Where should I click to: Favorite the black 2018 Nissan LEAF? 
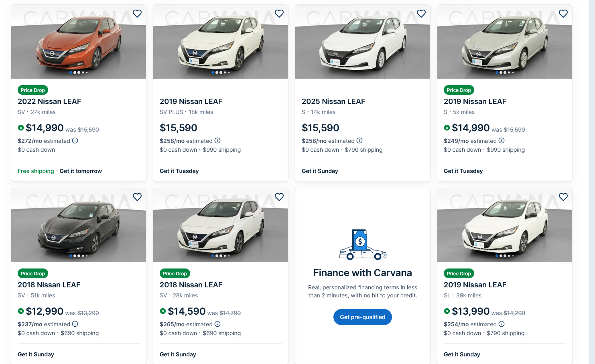tap(137, 197)
